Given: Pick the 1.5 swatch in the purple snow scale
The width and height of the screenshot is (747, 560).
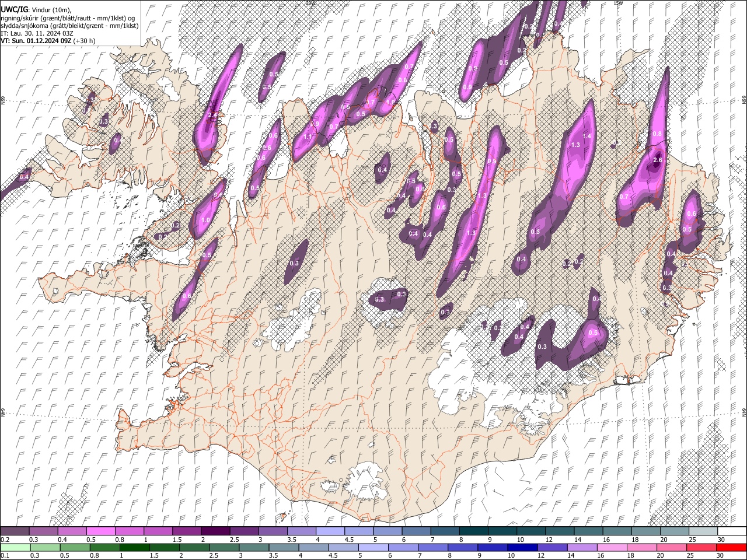Looking at the screenshot, I should pos(187,531).
